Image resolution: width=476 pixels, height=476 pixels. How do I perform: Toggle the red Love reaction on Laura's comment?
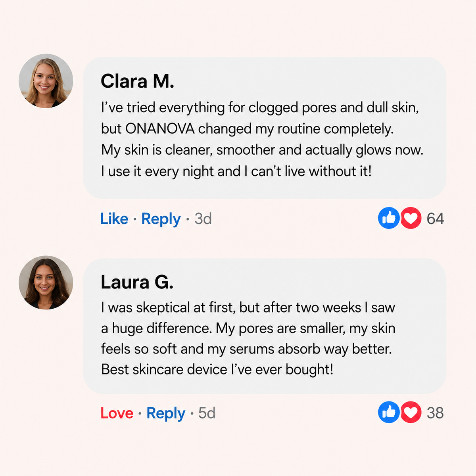pyautogui.click(x=117, y=413)
